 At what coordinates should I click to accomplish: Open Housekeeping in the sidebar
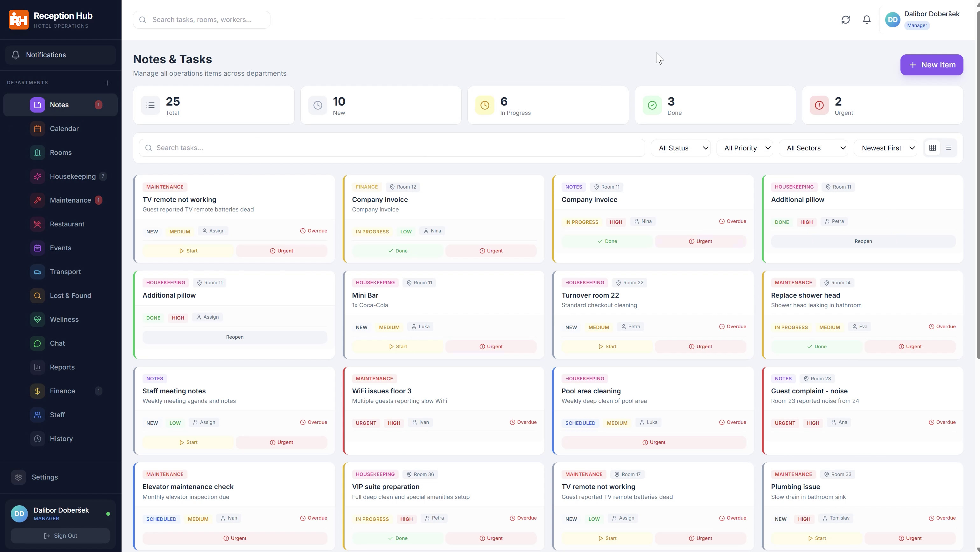click(x=72, y=176)
